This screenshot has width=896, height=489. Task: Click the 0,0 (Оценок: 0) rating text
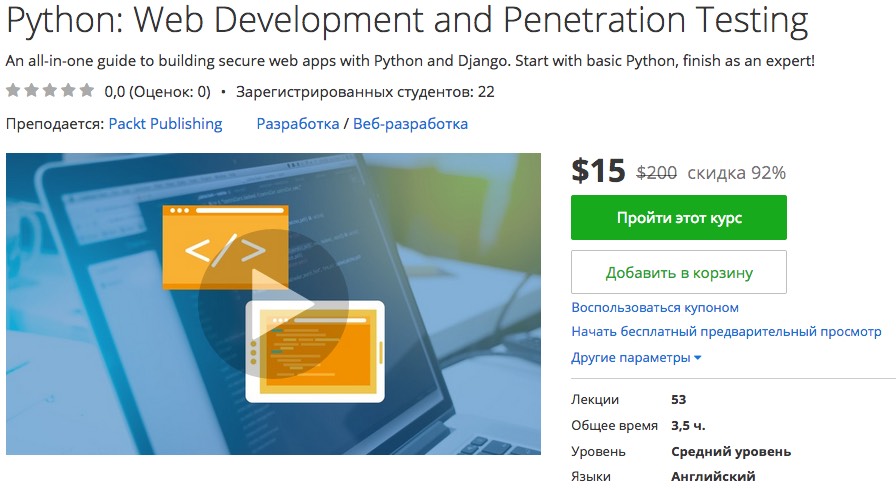click(157, 92)
